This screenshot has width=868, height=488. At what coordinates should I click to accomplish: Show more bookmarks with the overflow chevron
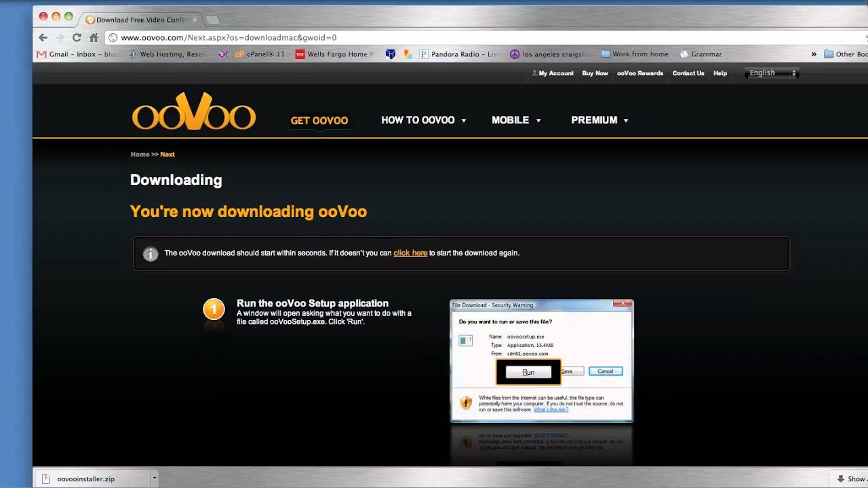(814, 54)
